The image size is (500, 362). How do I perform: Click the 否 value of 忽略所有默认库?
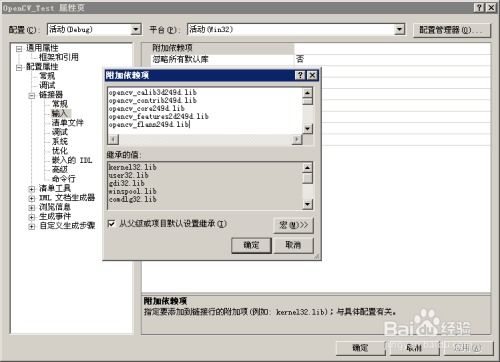click(x=300, y=59)
